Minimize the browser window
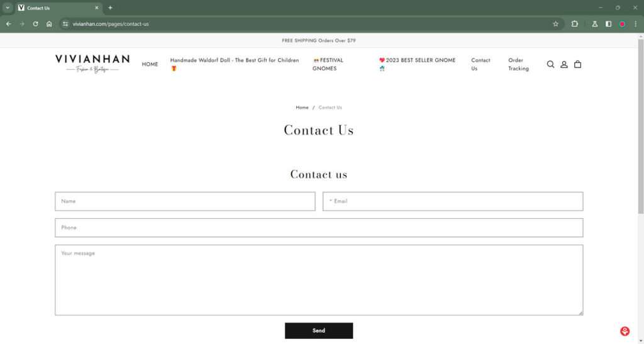This screenshot has width=644, height=344. tap(601, 8)
